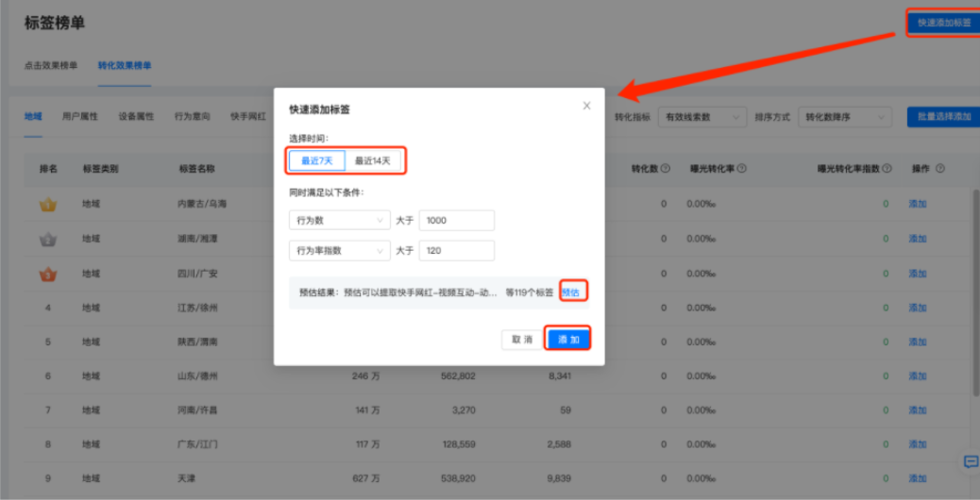The height and width of the screenshot is (500, 980).
Task: Click 添加 link for 山东/德州 row
Action: [x=918, y=376]
